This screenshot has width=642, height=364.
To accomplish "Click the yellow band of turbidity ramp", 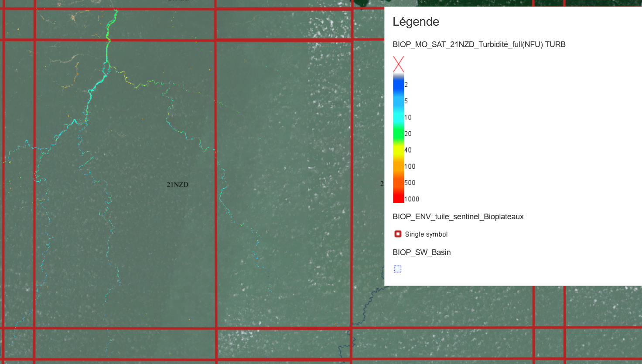I will coord(398,150).
